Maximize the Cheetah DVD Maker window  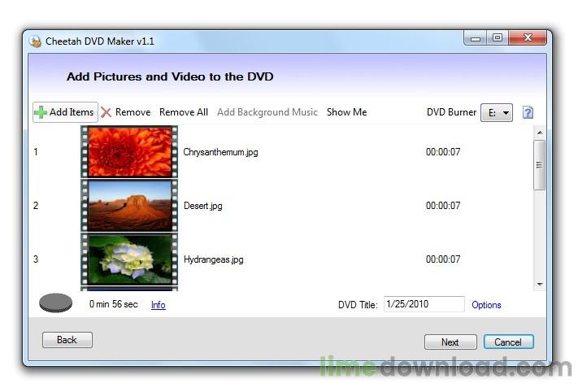[498, 38]
